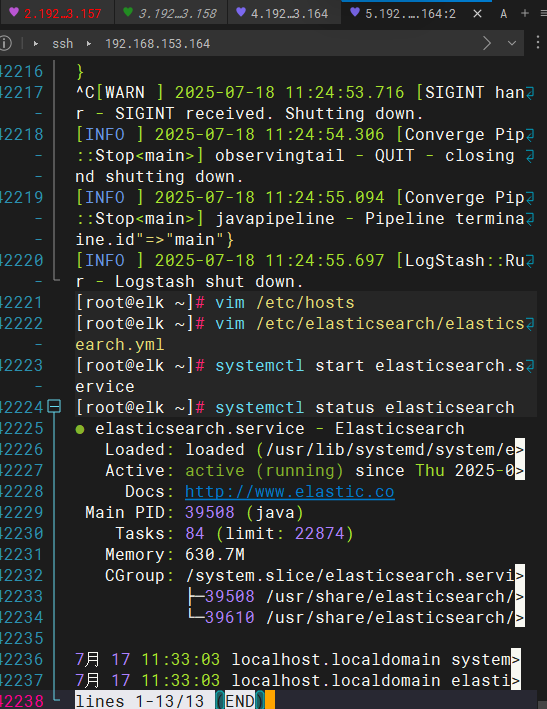Switch to the 2.192…3.157 session tab
The image size is (547, 709).
pyautogui.click(x=57, y=13)
